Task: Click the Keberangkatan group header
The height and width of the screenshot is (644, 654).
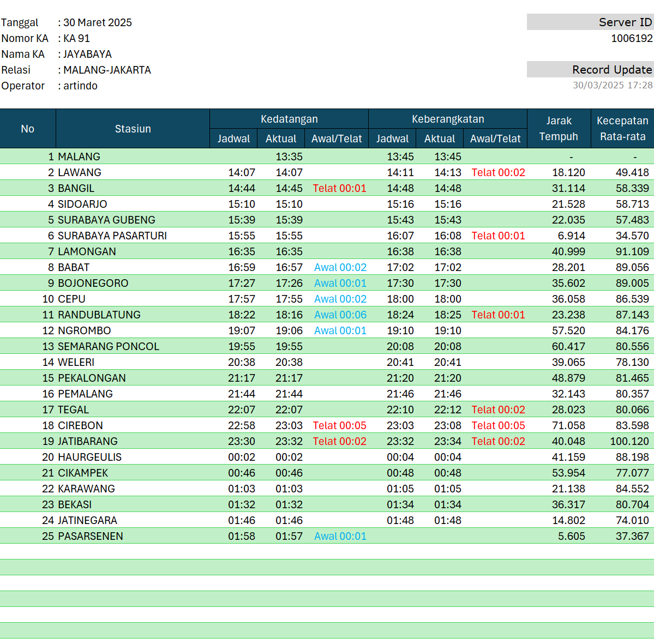Action: (x=447, y=119)
